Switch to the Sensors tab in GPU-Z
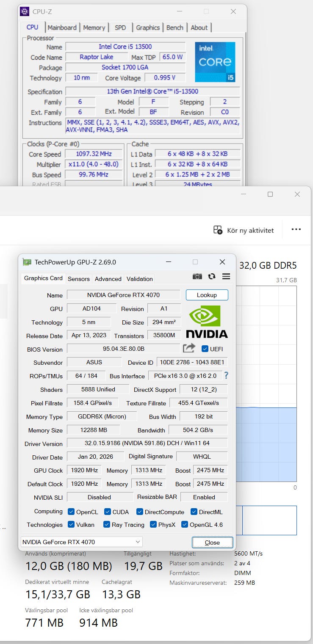The image size is (313, 644). pos(79,278)
